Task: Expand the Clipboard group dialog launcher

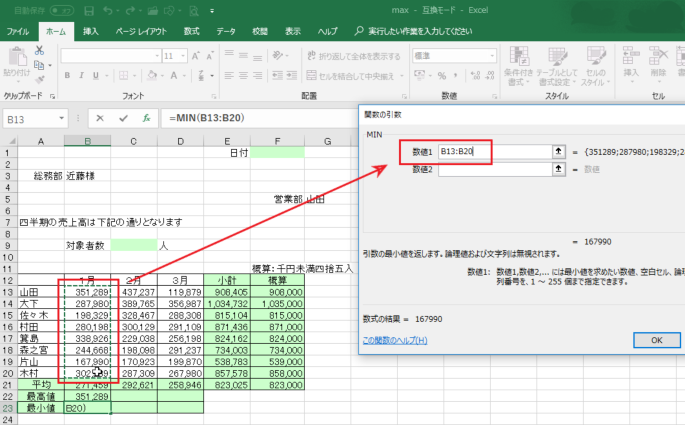Action: click(x=52, y=96)
